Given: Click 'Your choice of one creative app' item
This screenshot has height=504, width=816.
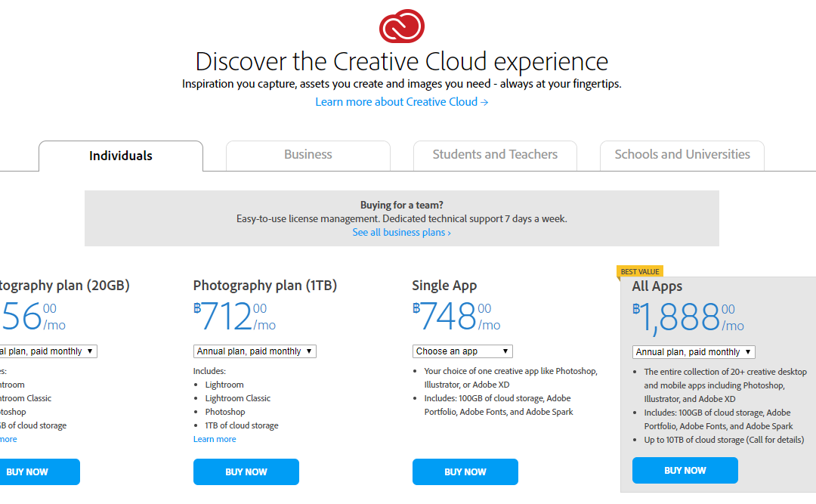Looking at the screenshot, I should point(511,378).
